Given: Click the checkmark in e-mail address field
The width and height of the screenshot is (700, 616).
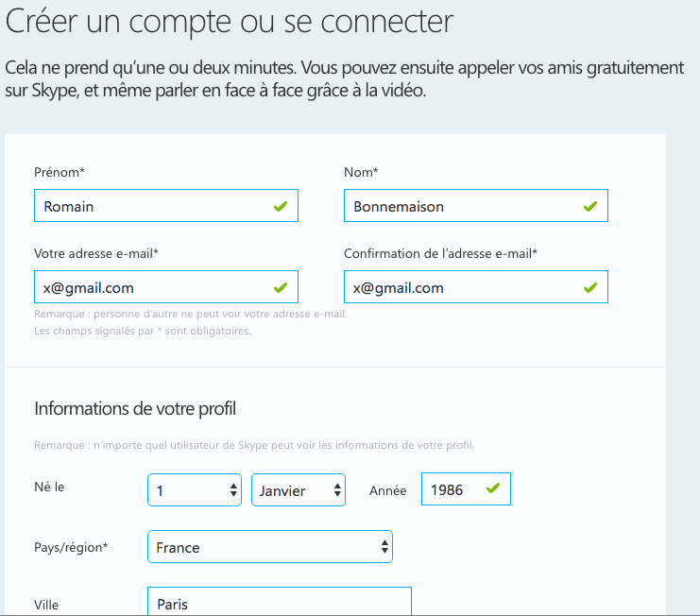Looking at the screenshot, I should pyautogui.click(x=281, y=287).
